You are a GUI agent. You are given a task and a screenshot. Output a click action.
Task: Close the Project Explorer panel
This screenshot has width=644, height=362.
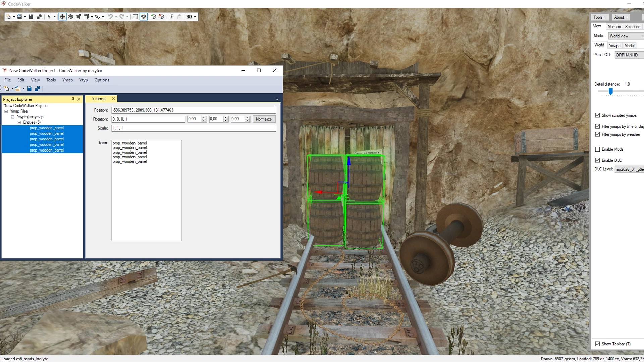pos(79,99)
